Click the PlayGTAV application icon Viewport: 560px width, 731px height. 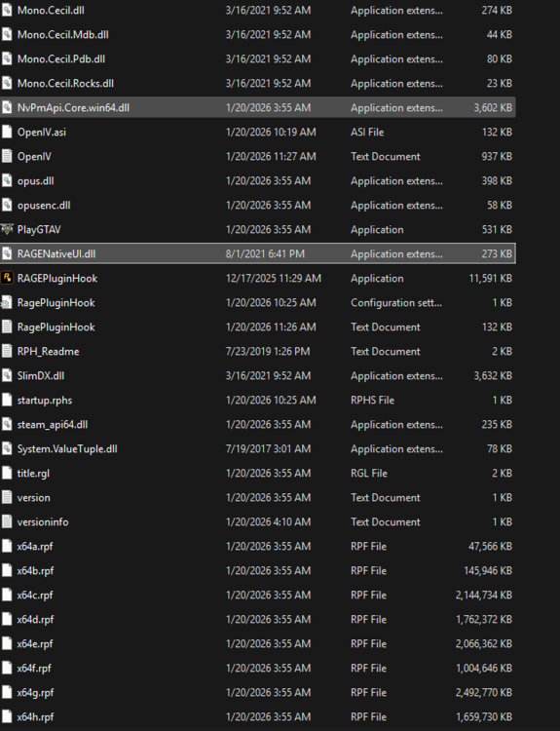tap(7, 229)
